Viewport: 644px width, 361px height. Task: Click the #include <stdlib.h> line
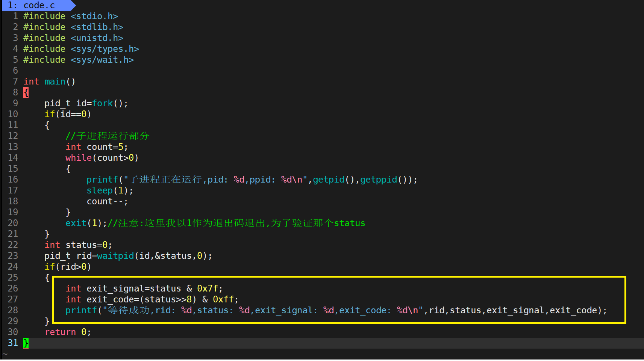pos(73,27)
